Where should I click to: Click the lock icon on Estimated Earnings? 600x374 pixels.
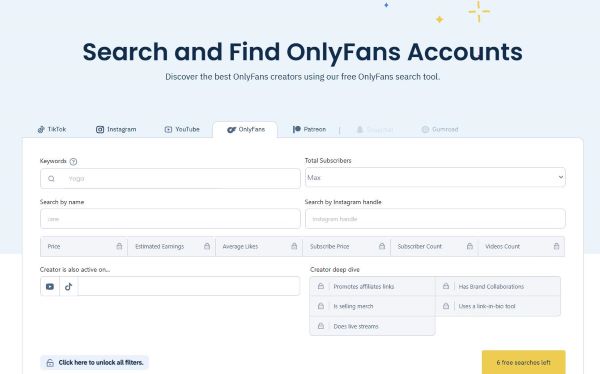point(207,246)
